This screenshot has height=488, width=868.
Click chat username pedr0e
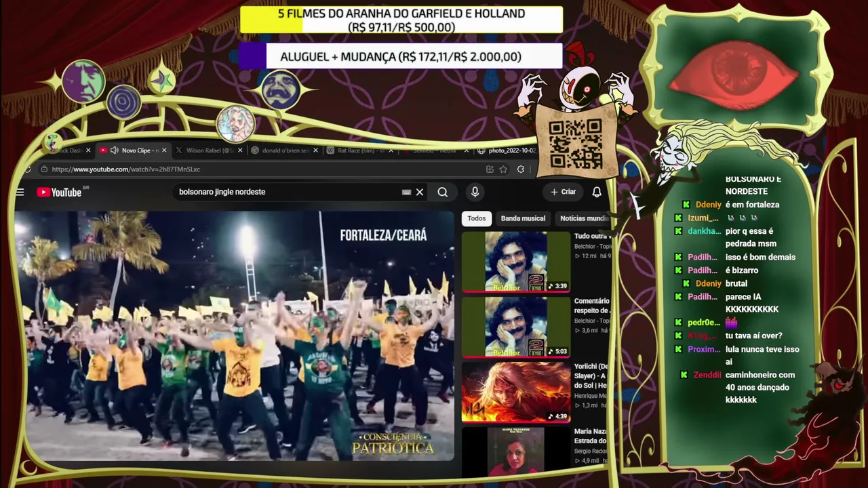pos(704,323)
